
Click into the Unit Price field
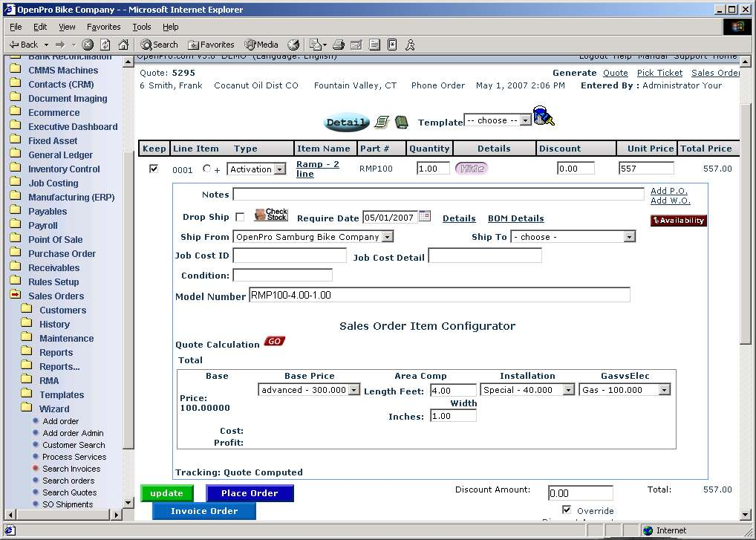pos(645,169)
